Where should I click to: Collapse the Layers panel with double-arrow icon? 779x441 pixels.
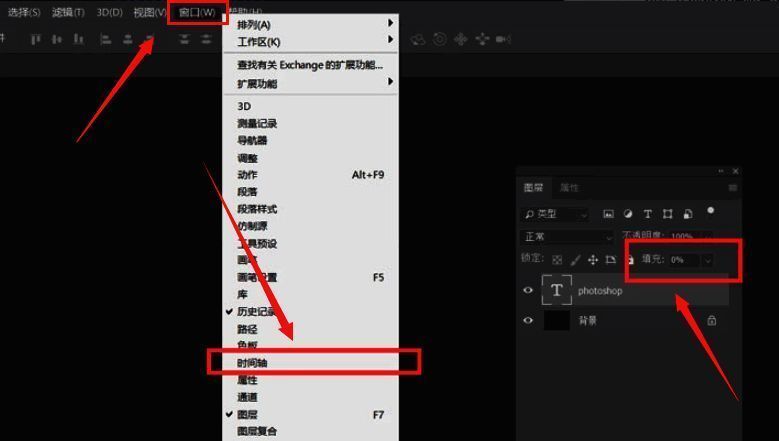(721, 171)
